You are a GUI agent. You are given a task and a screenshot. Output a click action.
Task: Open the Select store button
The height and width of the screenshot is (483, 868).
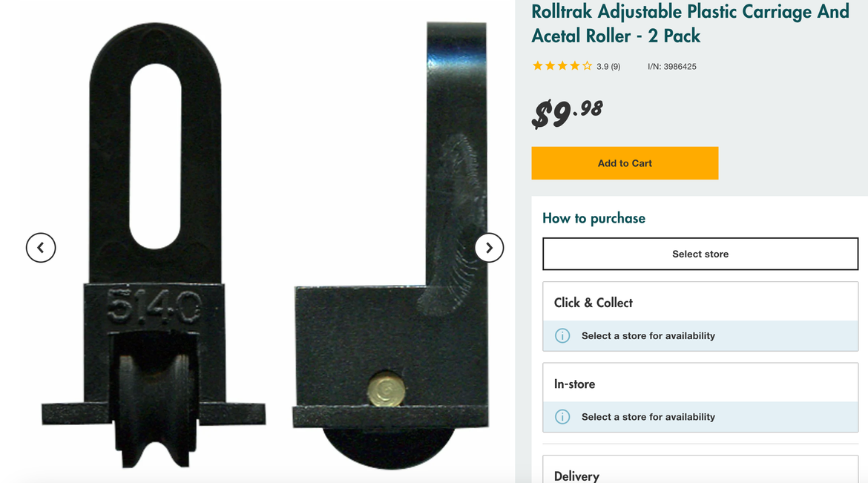700,254
